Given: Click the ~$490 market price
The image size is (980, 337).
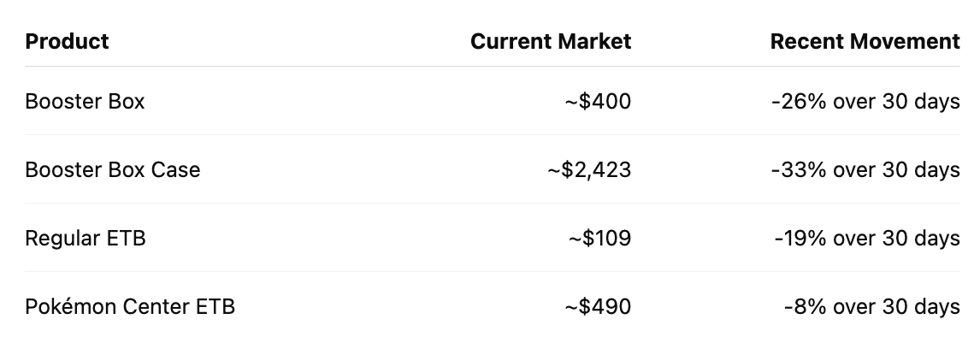Looking at the screenshot, I should (x=598, y=306).
